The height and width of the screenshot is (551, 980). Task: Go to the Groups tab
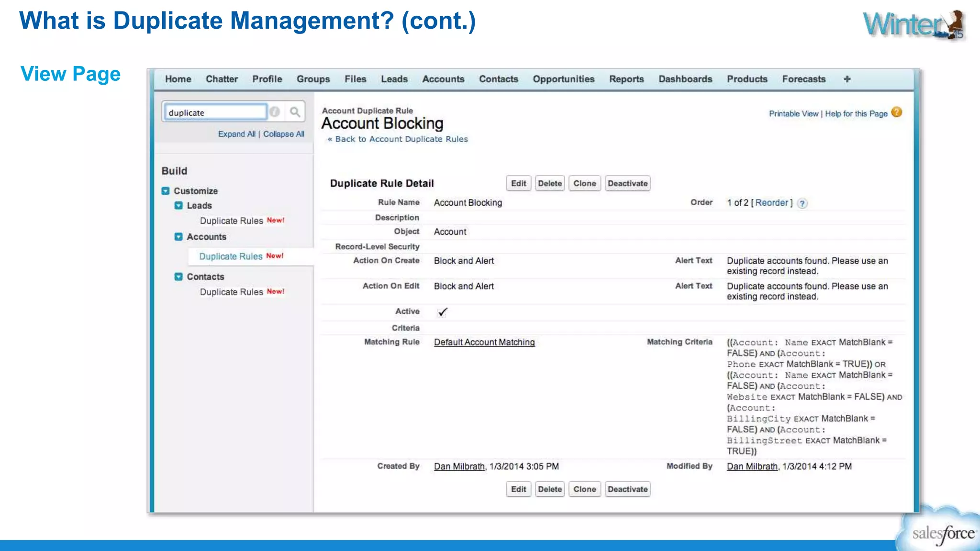pyautogui.click(x=313, y=79)
